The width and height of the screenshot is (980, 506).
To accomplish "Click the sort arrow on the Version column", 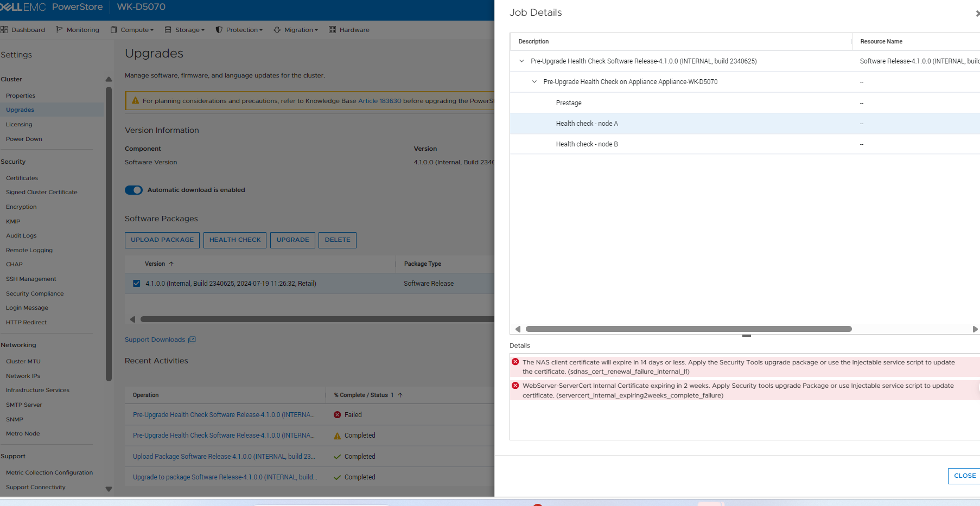I will click(170, 264).
